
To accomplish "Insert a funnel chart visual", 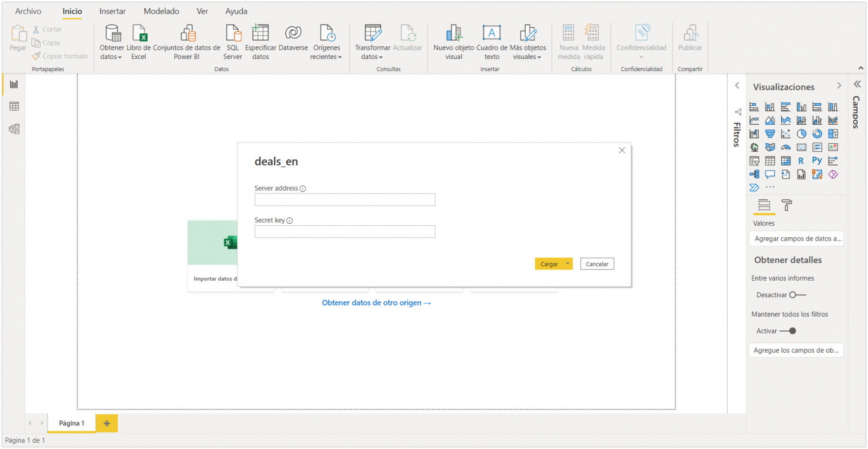I will coord(770,134).
